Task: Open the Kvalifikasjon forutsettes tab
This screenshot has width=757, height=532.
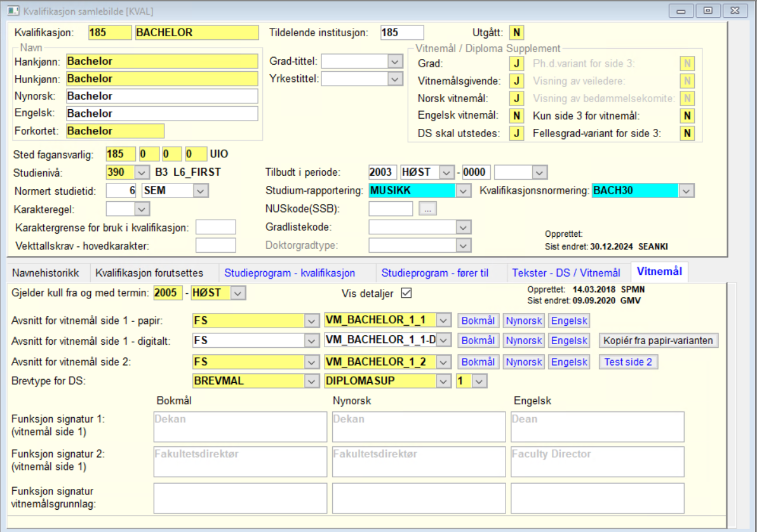Action: pyautogui.click(x=149, y=273)
